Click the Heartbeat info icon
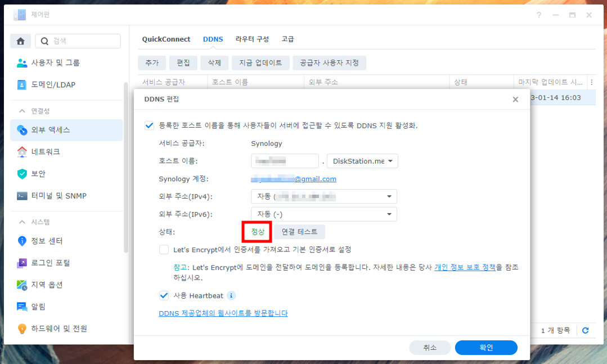Image resolution: width=607 pixels, height=364 pixels. 231,295
